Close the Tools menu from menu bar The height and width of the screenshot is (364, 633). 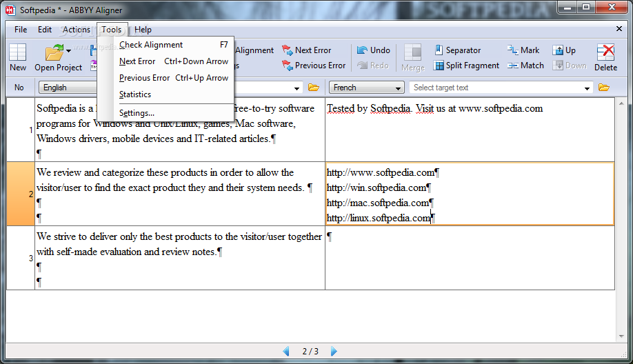(x=112, y=30)
